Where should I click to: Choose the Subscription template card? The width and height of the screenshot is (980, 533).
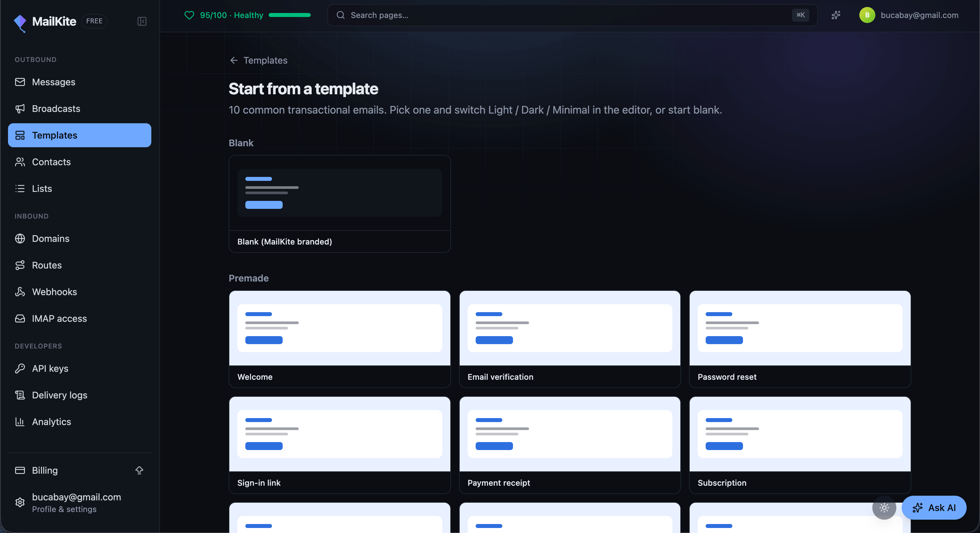[800, 445]
